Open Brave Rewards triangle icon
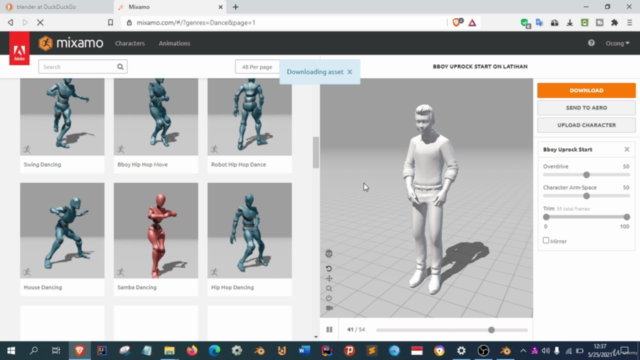The height and width of the screenshot is (360, 640). (x=472, y=22)
